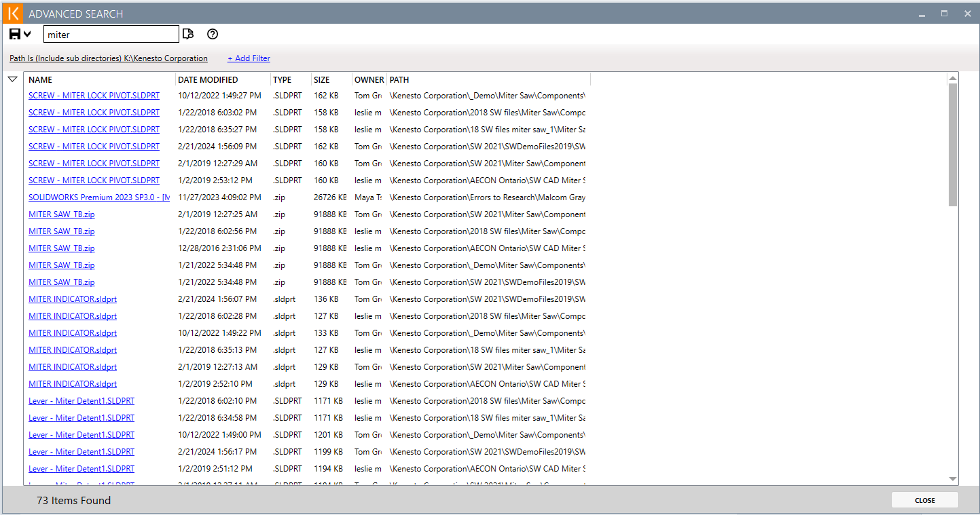Click the owner cell "Maya Ts"
This screenshot has height=515, width=980.
click(x=368, y=197)
